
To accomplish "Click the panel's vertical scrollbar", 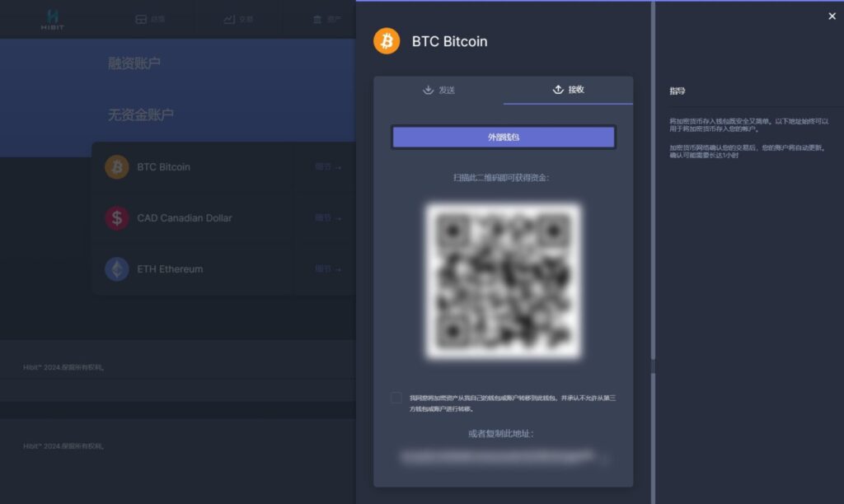I will click(x=653, y=180).
